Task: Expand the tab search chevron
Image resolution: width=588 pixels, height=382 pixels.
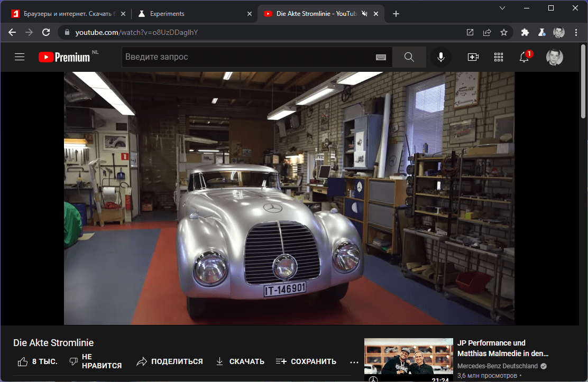Action: pyautogui.click(x=502, y=8)
